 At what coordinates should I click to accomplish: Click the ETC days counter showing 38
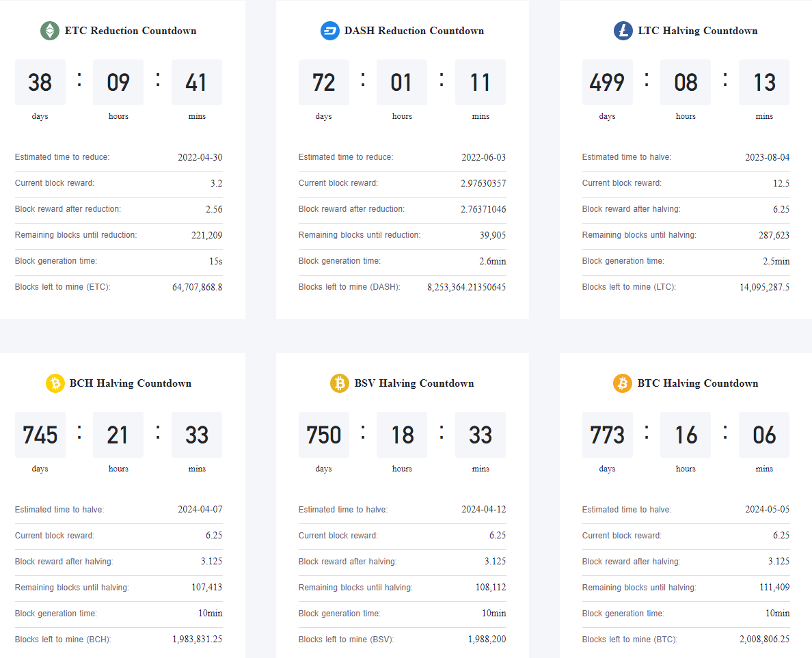click(40, 82)
